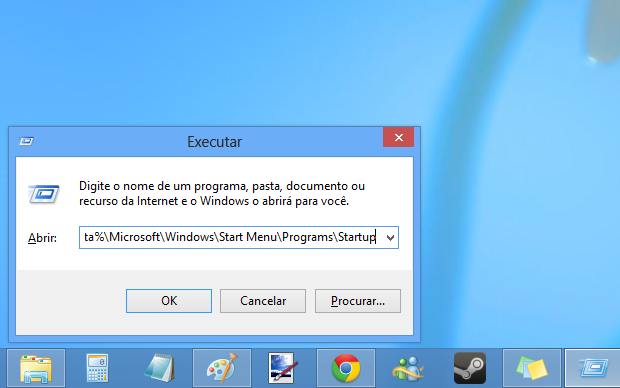Image resolution: width=620 pixels, height=388 pixels.
Task: Open Windows Live Messenger taskbar icon
Action: [x=408, y=368]
